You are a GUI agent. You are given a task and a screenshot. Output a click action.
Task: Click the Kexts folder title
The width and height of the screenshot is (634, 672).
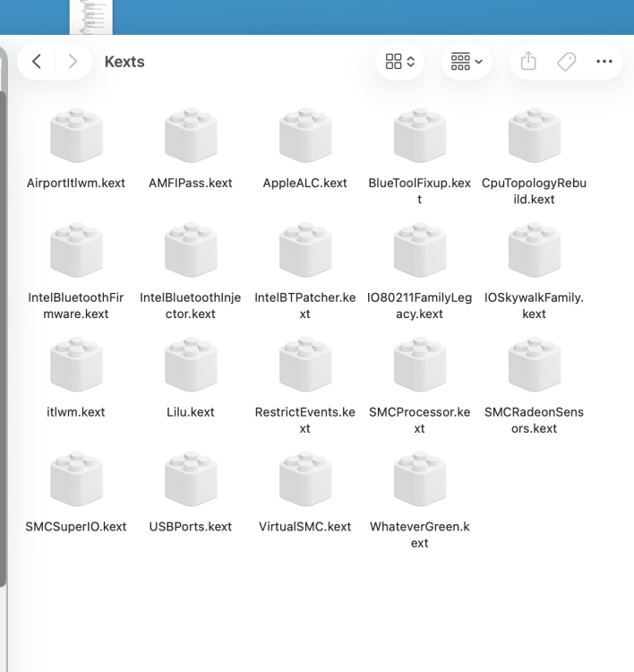coord(124,62)
